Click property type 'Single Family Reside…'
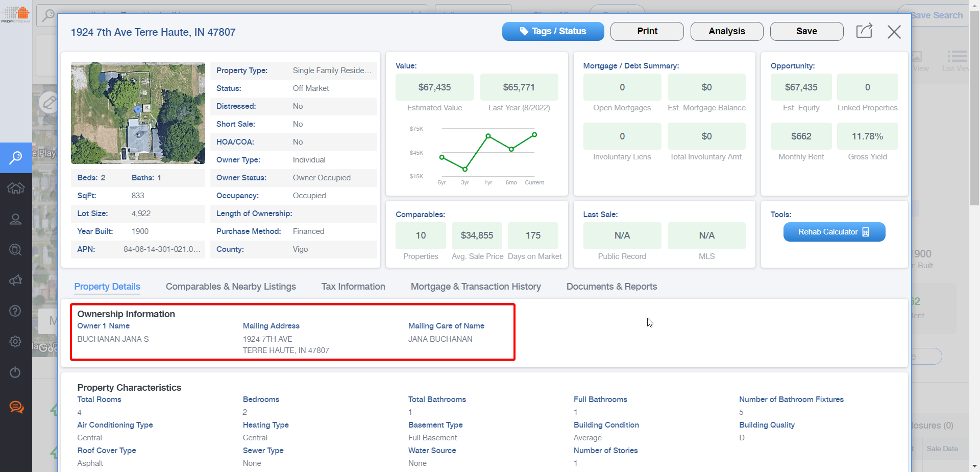 pos(332,70)
